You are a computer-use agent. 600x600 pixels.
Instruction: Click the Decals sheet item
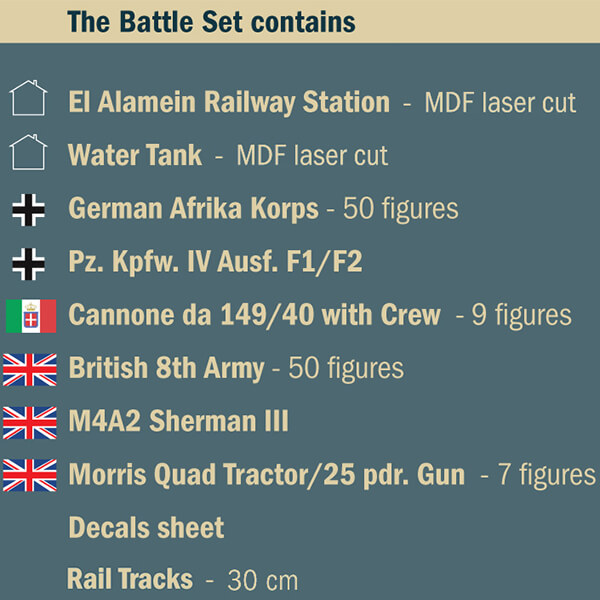[x=146, y=527]
